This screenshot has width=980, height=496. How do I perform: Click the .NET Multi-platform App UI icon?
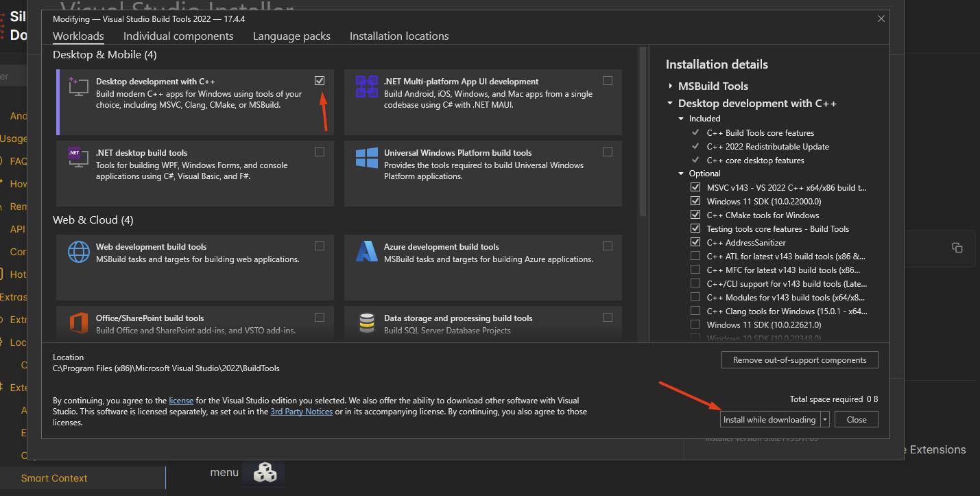click(x=366, y=87)
